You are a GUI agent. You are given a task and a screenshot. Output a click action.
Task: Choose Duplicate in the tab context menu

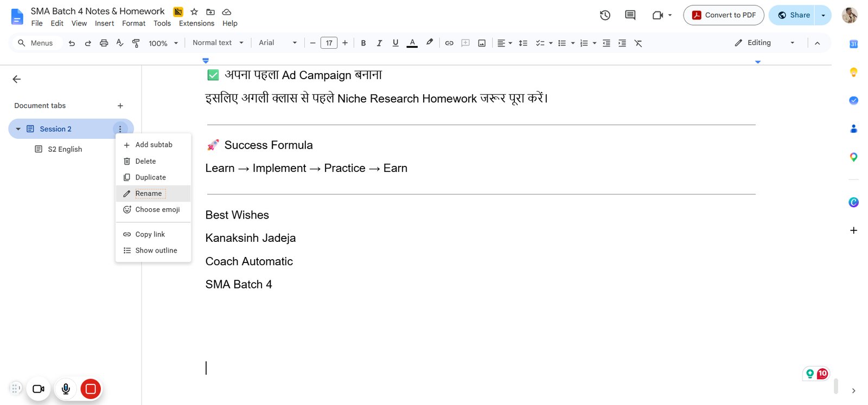[154, 177]
